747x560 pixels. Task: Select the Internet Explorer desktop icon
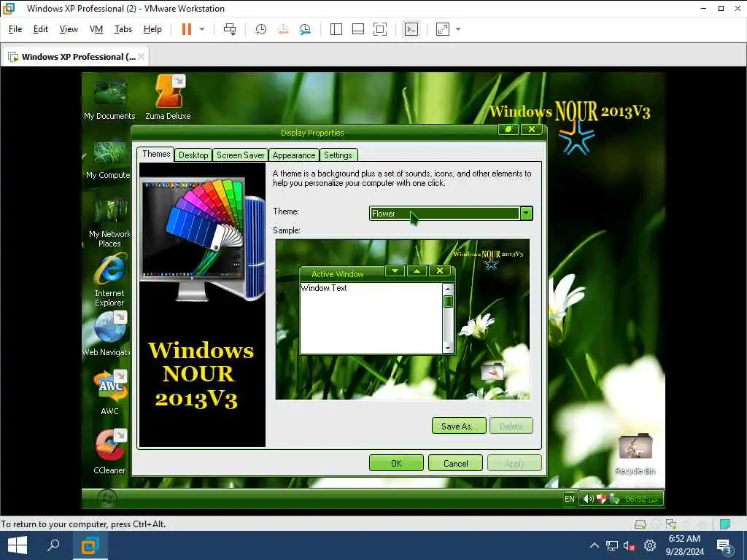click(x=109, y=281)
